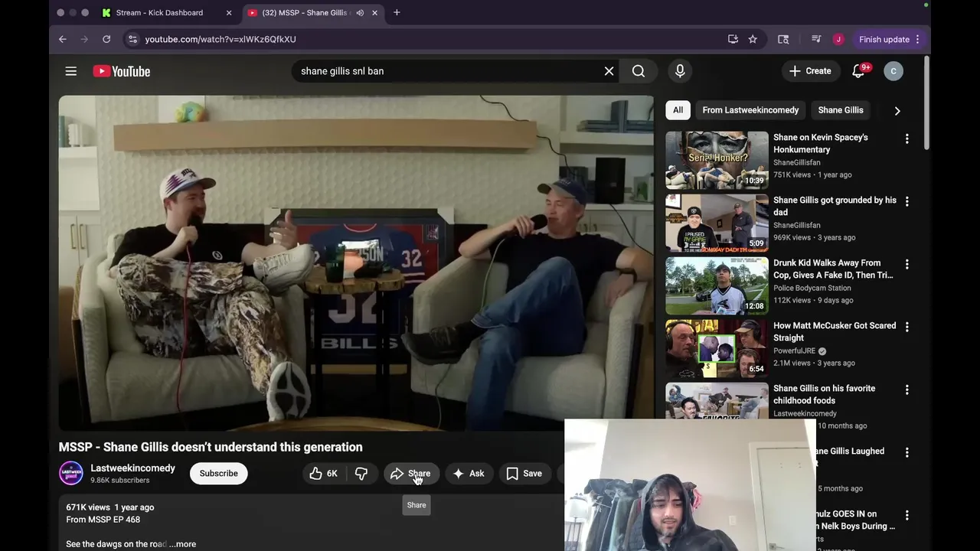Go forward in browser history
The image size is (980, 551).
(x=84, y=39)
